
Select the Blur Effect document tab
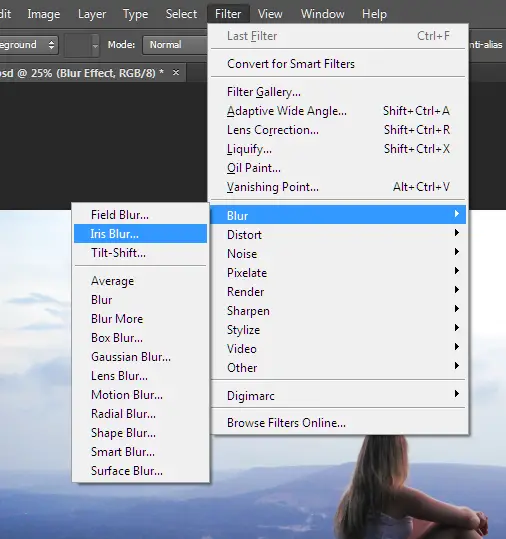pos(82,73)
